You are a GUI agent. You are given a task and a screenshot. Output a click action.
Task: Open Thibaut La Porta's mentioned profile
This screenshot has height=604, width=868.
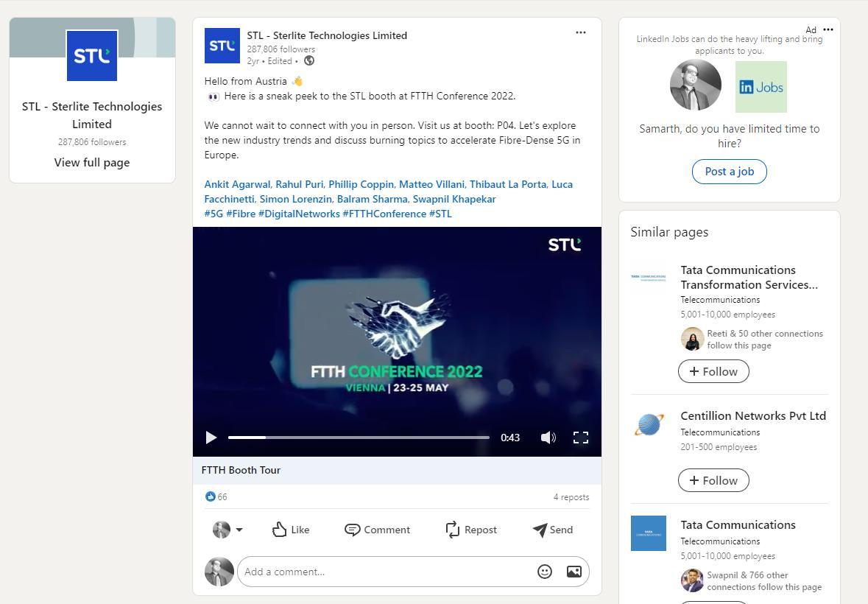(508, 184)
